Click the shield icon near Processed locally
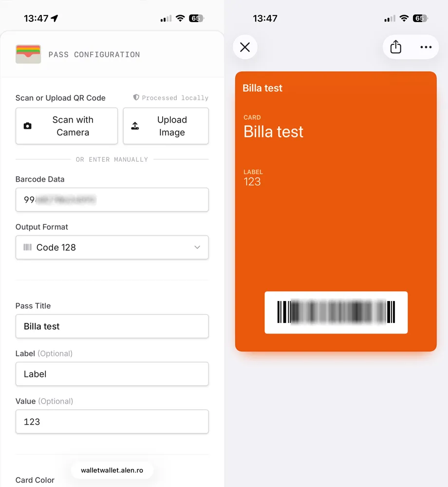 136,97
